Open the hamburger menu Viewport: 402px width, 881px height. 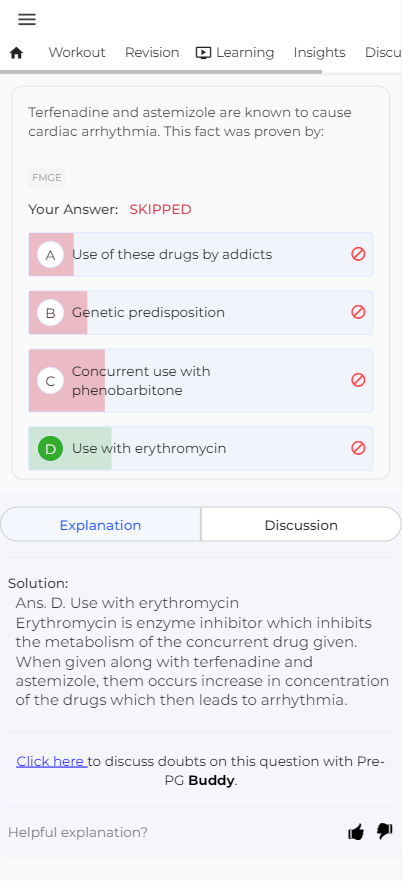(26, 19)
